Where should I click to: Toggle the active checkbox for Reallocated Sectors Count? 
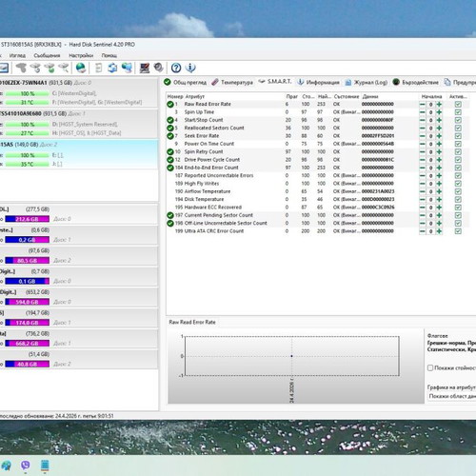458,128
